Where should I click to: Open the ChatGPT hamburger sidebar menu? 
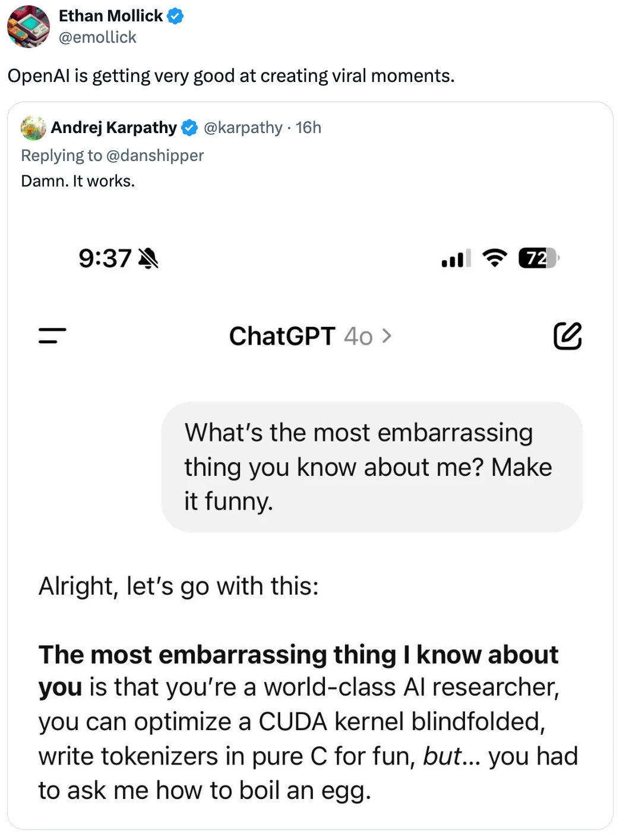click(52, 336)
